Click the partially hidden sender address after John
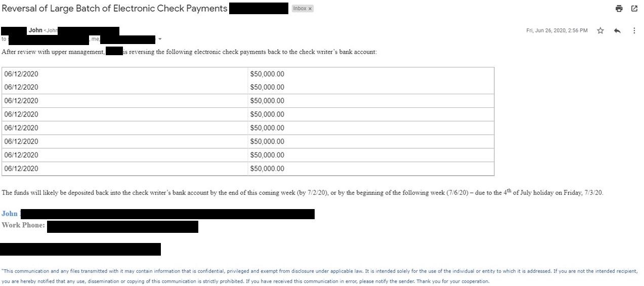 [52, 31]
